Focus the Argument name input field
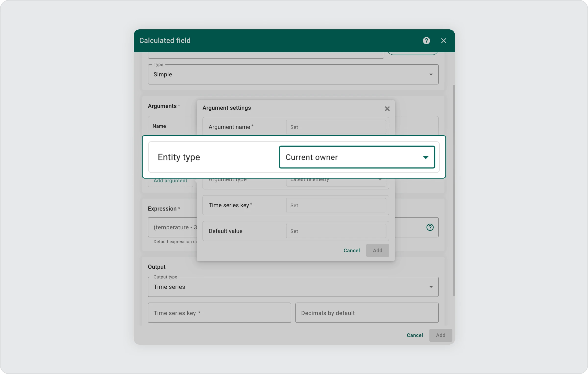The image size is (588, 374). click(x=336, y=127)
